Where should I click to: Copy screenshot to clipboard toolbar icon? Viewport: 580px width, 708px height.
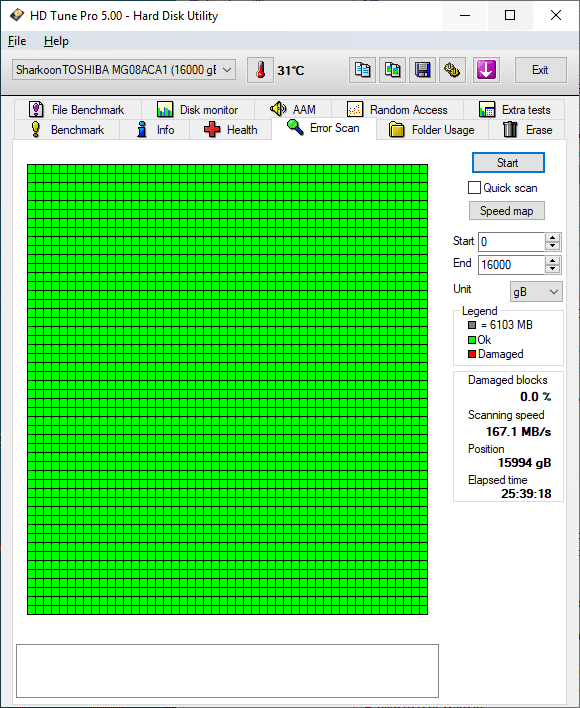point(392,70)
